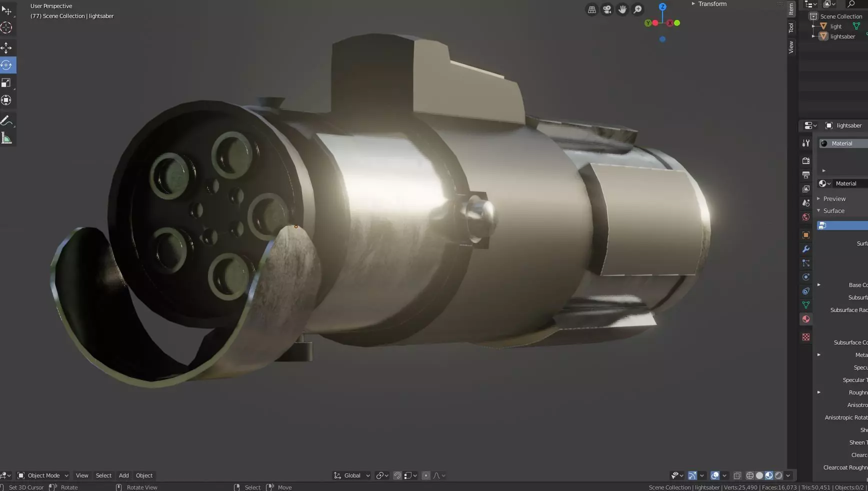Switch to solid viewport shading
The width and height of the screenshot is (868, 491).
[759, 475]
